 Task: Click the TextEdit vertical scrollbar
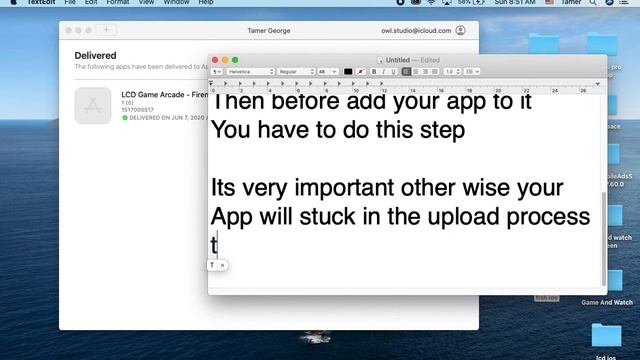[604, 239]
